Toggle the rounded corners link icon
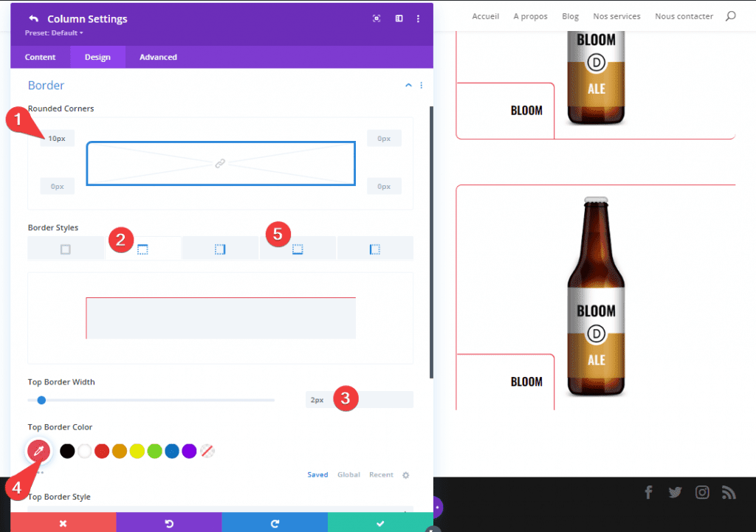Image resolution: width=756 pixels, height=532 pixels. point(220,163)
